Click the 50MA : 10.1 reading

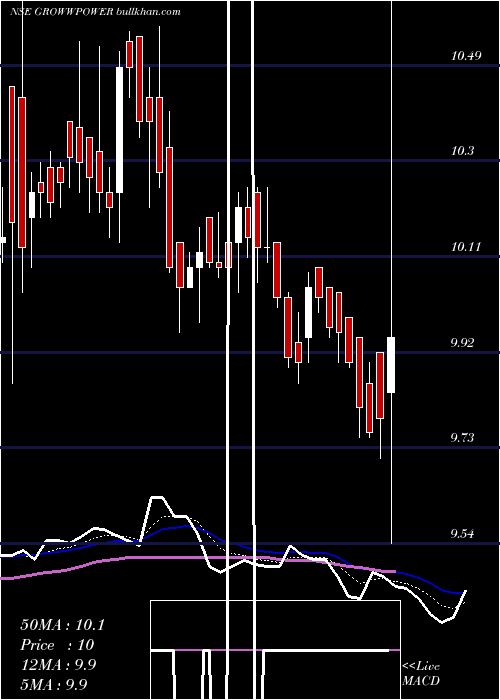coord(62,625)
